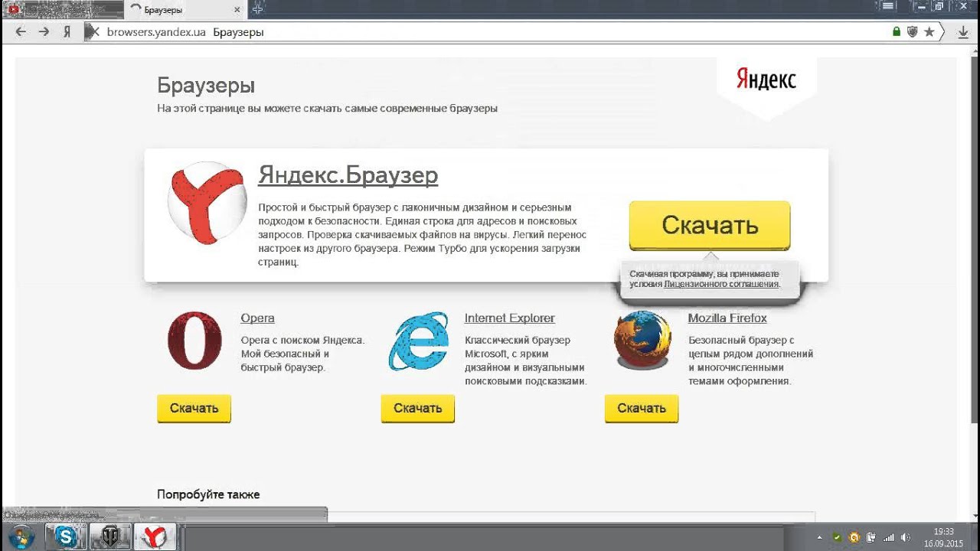Click the green padlock security icon
The width and height of the screenshot is (980, 551).
pyautogui.click(x=897, y=32)
